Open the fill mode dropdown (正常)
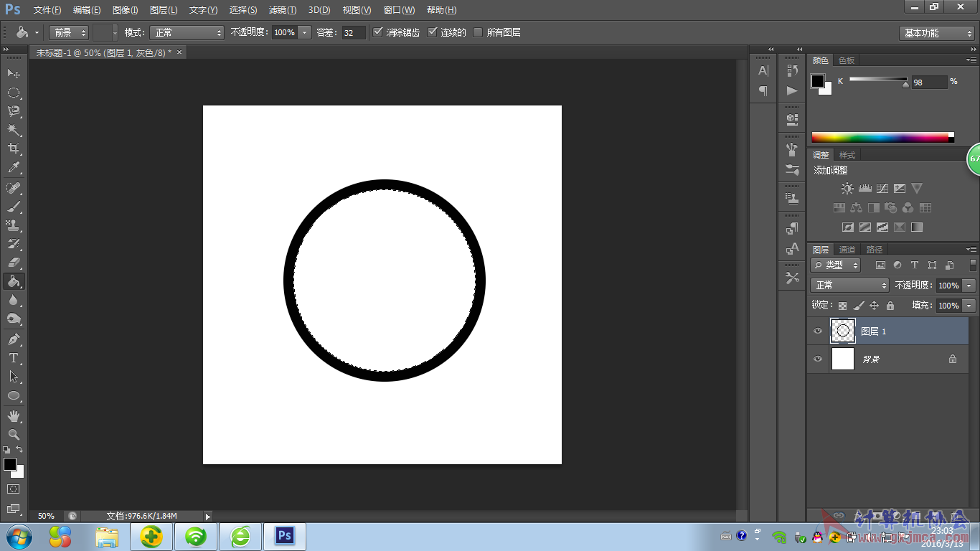The height and width of the screenshot is (551, 980). 187,32
